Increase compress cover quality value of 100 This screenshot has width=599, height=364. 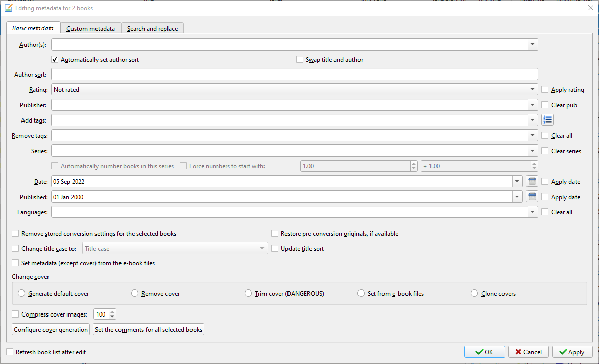[112, 312]
